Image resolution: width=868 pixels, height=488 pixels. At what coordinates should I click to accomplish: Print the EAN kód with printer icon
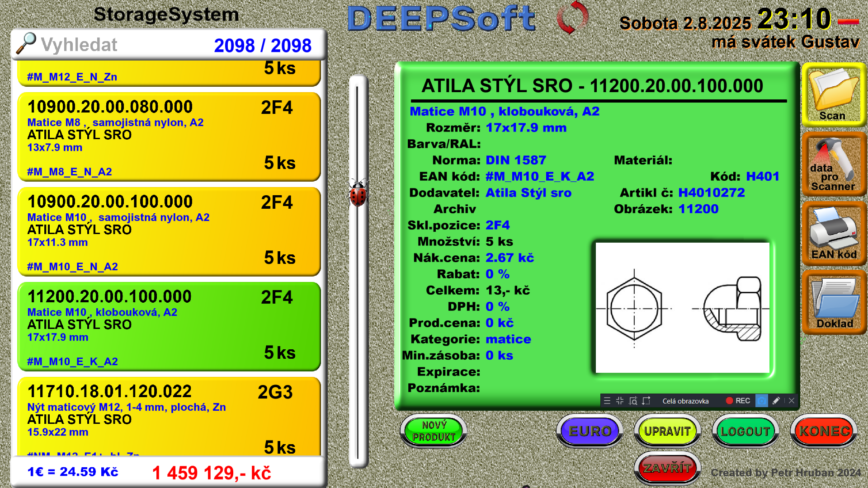click(x=834, y=234)
